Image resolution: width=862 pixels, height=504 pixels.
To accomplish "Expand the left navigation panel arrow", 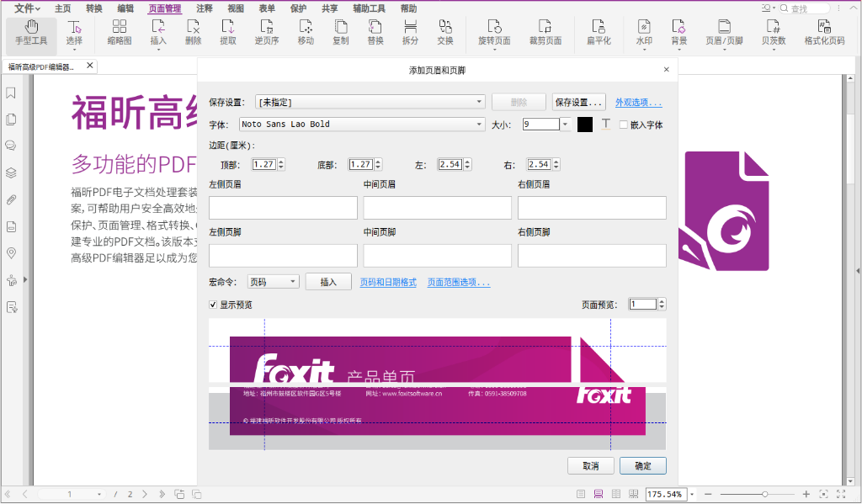I will click(x=25, y=279).
